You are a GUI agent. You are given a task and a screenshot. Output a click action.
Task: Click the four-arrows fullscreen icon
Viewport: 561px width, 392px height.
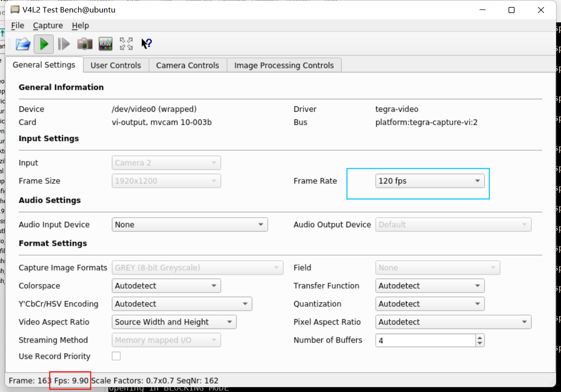[126, 44]
